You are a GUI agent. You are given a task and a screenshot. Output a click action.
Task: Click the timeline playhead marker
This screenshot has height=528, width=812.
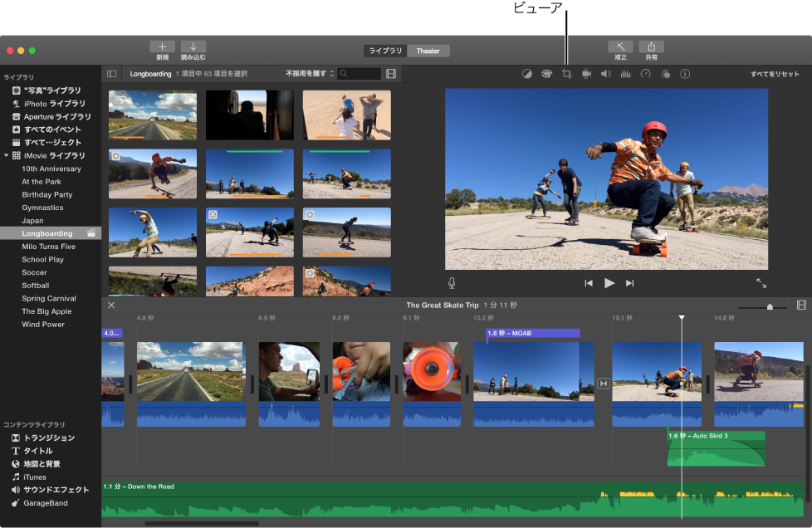click(x=682, y=317)
